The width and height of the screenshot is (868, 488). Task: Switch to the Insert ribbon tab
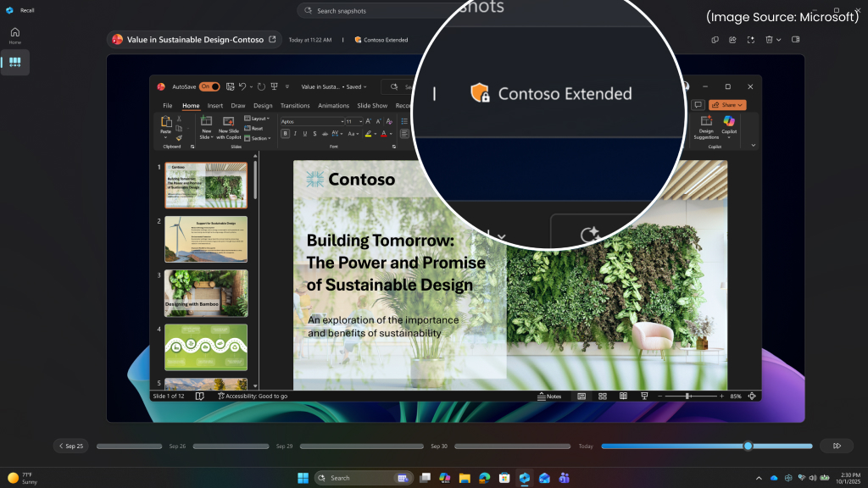215,106
